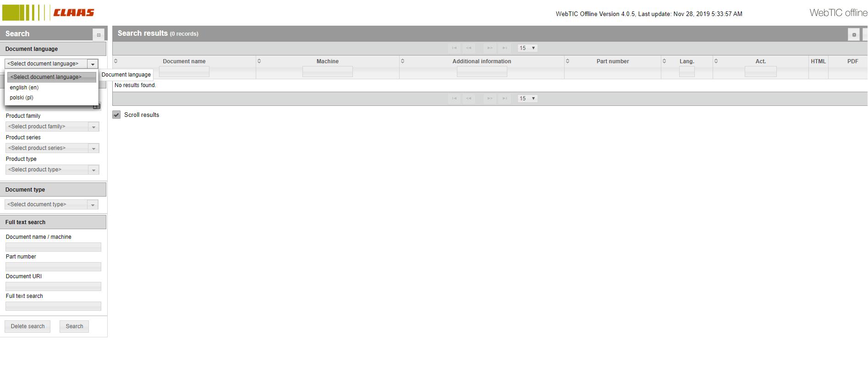Go to previous page in top paginator
868x385 pixels.
tap(469, 48)
